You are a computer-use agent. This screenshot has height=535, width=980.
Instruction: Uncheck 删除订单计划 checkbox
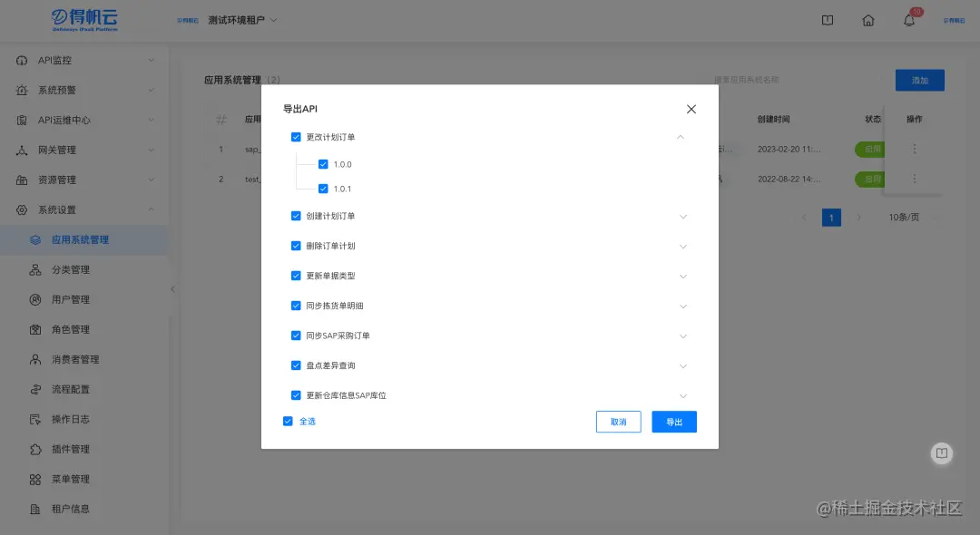(296, 246)
